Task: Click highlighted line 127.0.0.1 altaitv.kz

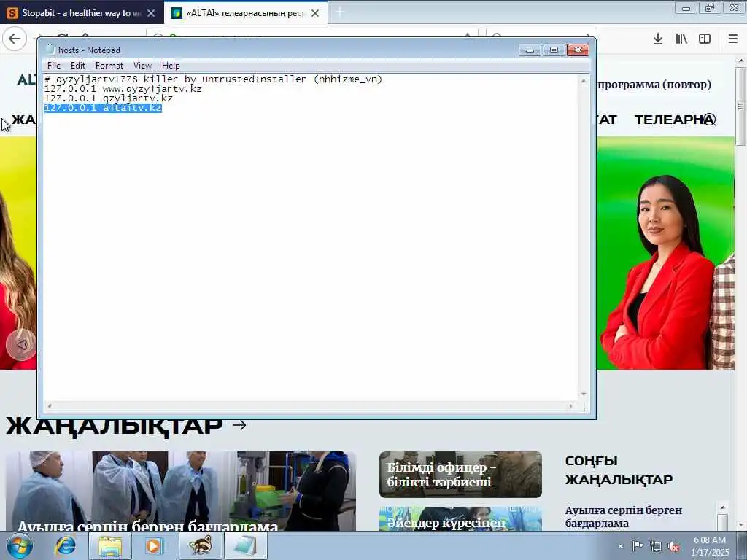Action: point(103,108)
